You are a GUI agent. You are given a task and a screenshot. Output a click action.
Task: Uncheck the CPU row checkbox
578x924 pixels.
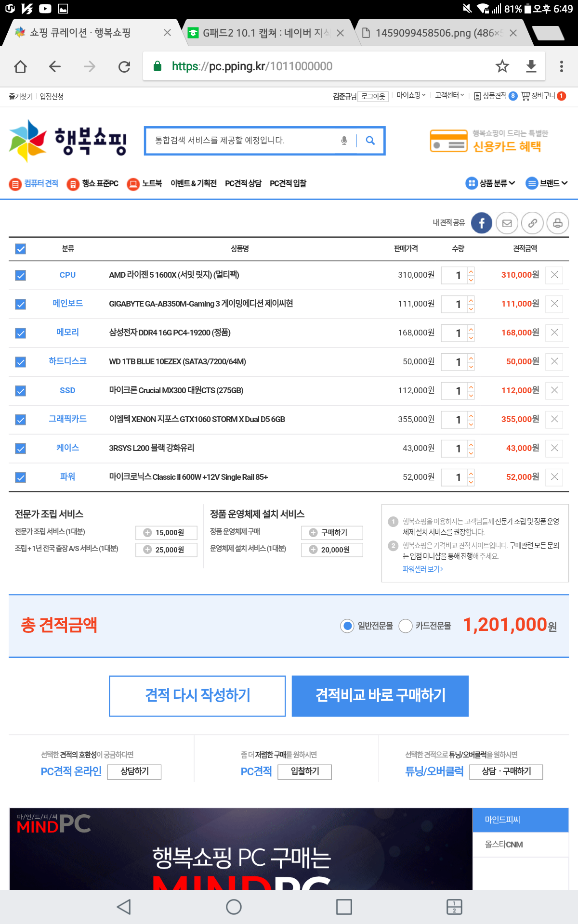tap(20, 275)
